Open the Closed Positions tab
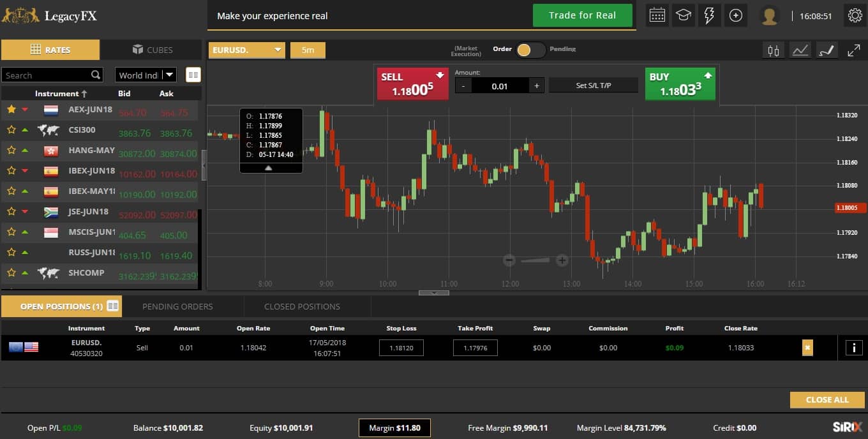 click(x=302, y=306)
